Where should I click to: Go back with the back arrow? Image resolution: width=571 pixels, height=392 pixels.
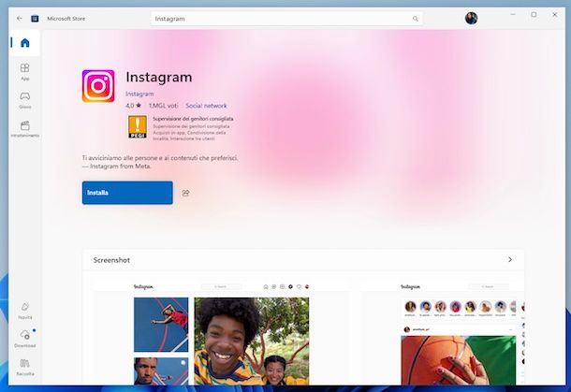click(x=20, y=18)
